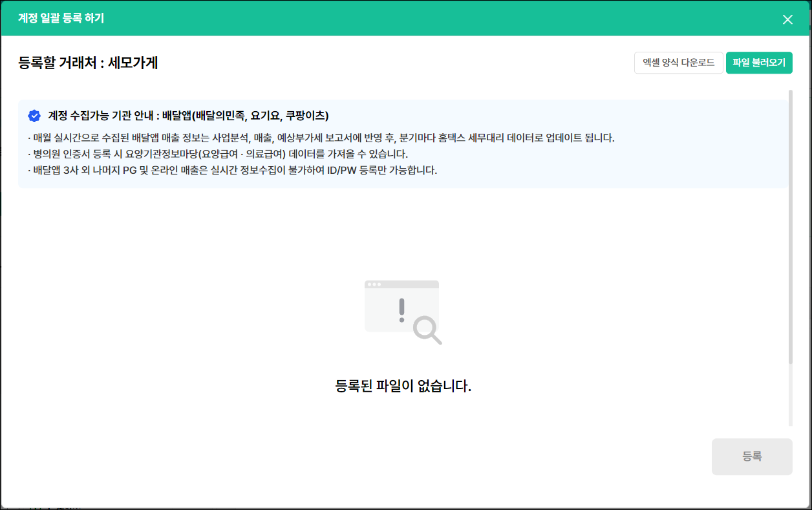Click the notice line about 병의원 인증서 등록

[x=218, y=154]
